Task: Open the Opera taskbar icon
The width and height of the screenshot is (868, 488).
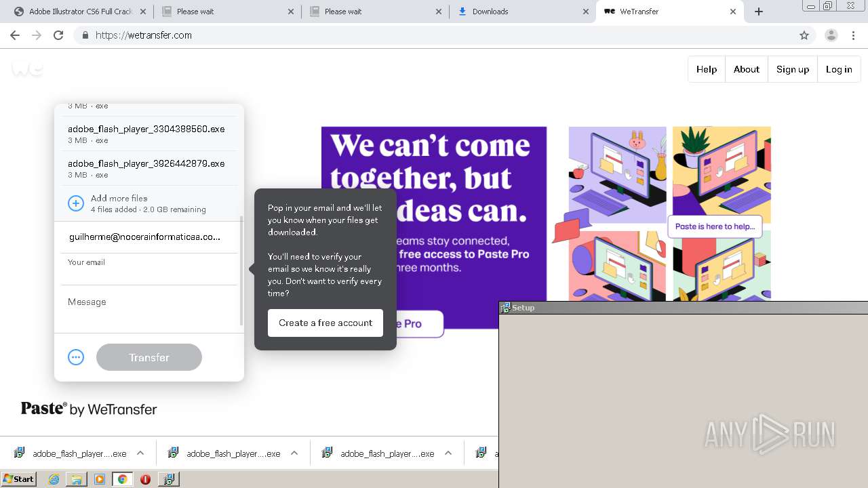Action: 145,479
